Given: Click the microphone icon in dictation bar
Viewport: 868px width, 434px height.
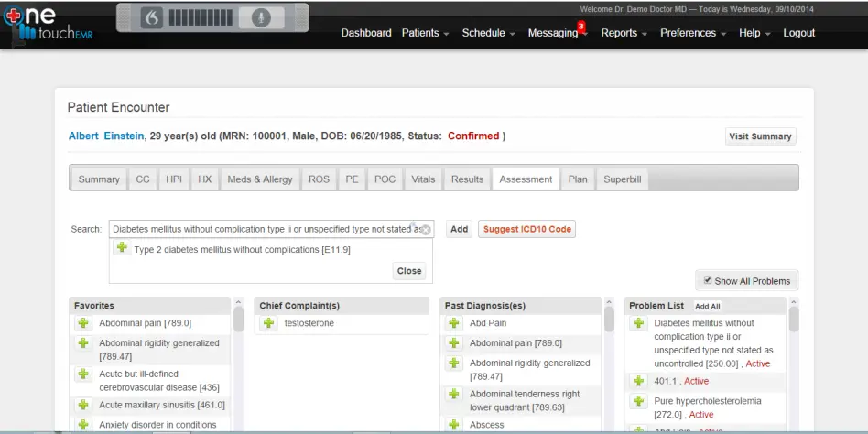Looking at the screenshot, I should [260, 18].
